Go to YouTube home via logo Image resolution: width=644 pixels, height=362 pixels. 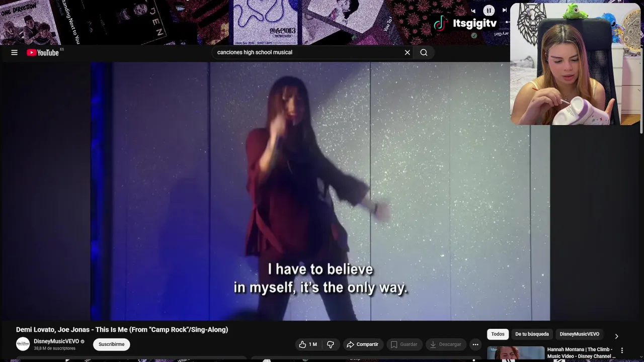point(43,52)
